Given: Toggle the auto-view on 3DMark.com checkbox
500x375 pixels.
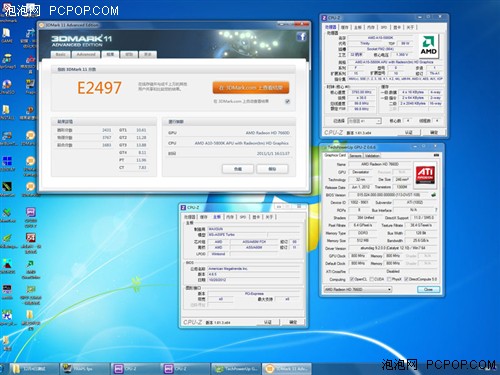Looking at the screenshot, I should (x=287, y=101).
